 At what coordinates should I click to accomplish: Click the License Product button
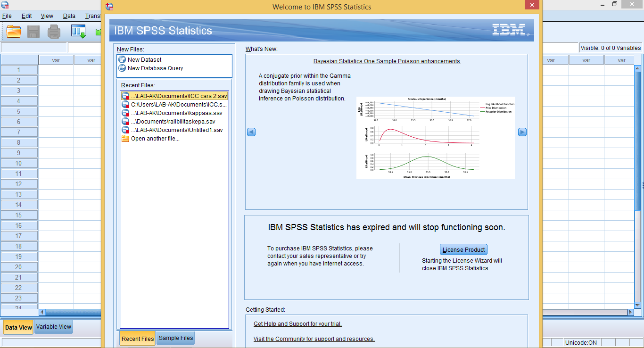pyautogui.click(x=463, y=250)
